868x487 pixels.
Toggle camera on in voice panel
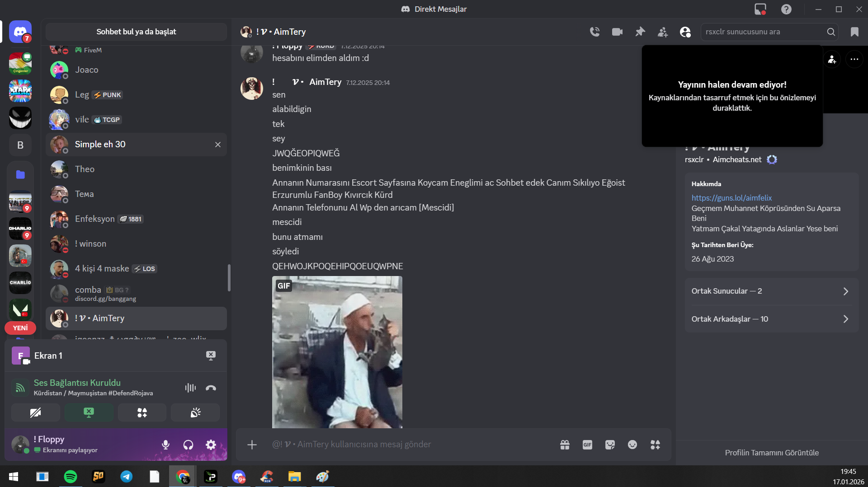coord(36,412)
